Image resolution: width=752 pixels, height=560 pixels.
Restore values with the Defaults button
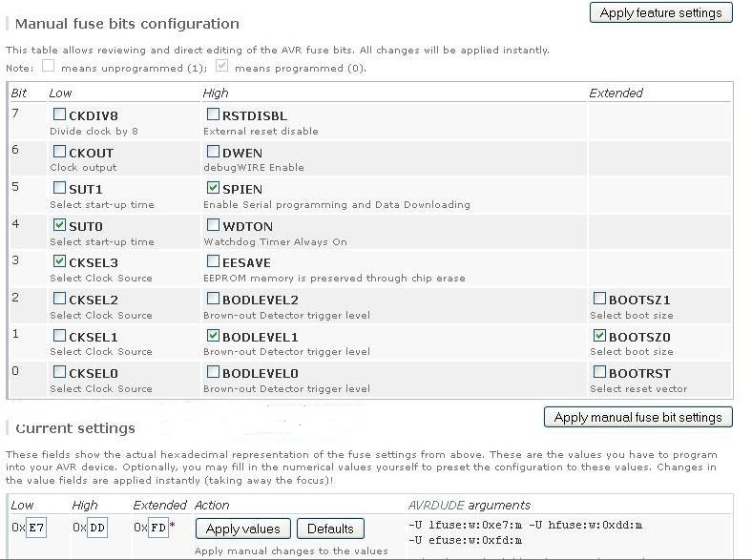[330, 529]
